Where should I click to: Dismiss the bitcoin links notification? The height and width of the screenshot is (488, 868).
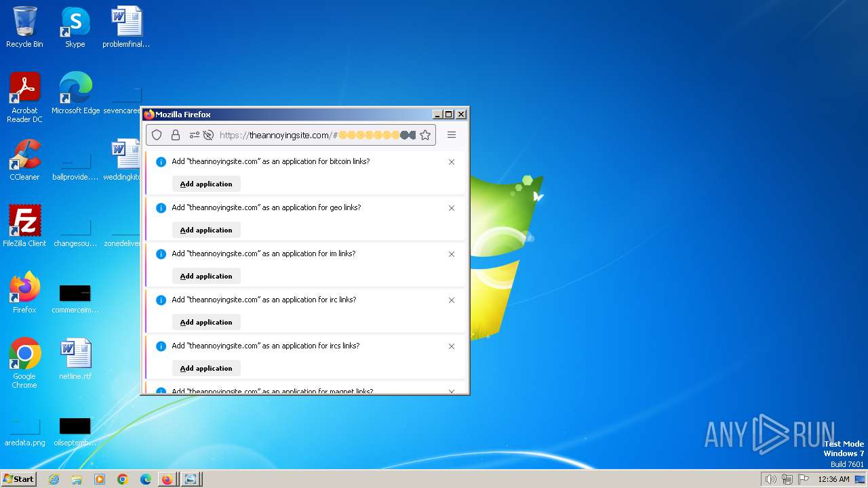point(452,162)
